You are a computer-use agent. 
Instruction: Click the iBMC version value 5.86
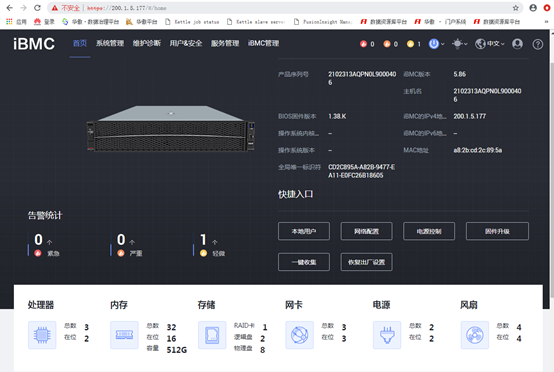pos(460,74)
